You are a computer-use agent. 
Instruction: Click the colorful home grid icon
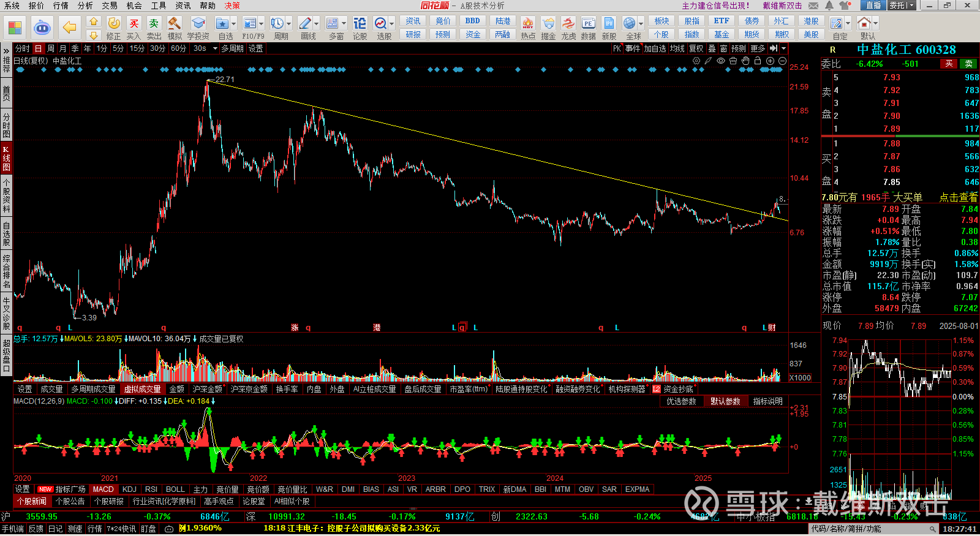[15, 28]
